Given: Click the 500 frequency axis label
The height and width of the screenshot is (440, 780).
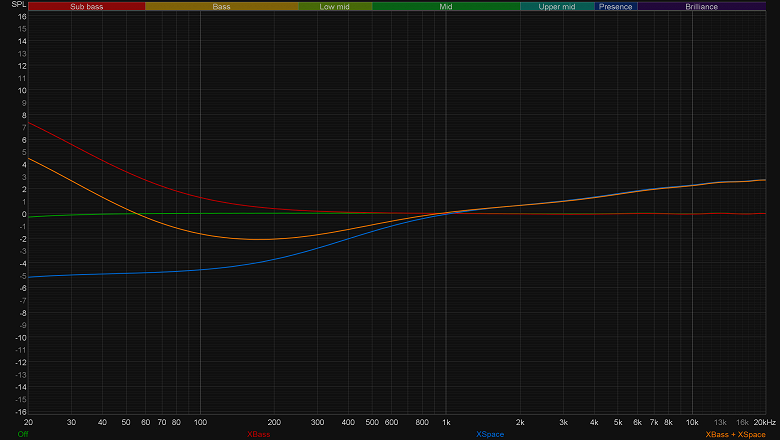Looking at the screenshot, I should [372, 422].
